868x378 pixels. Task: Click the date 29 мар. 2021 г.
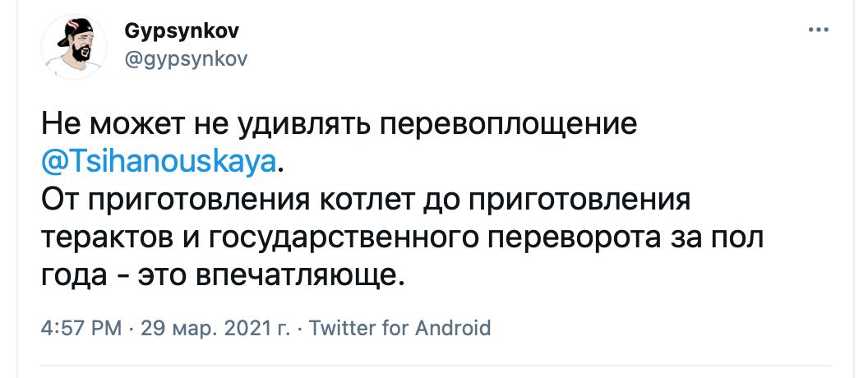[215, 329]
